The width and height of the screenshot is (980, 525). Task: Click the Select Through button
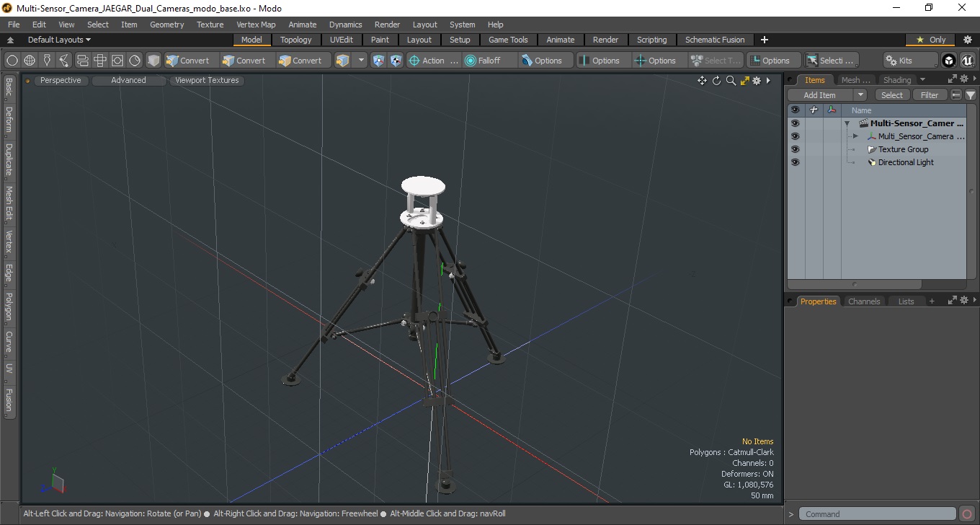716,61
